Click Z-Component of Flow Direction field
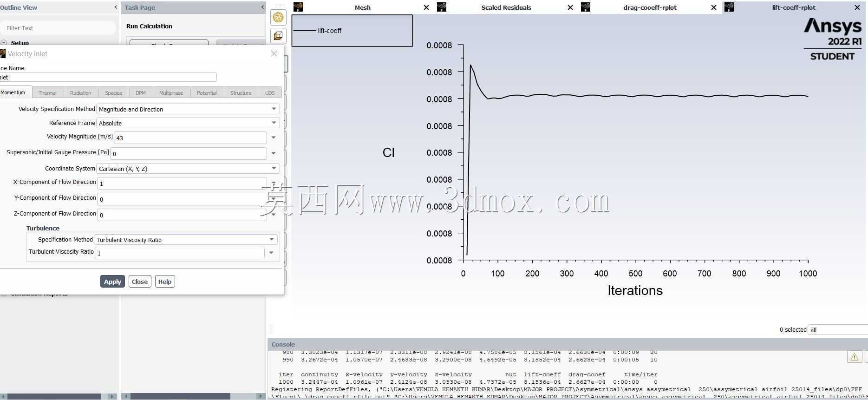This screenshot has width=868, height=400. tap(182, 215)
